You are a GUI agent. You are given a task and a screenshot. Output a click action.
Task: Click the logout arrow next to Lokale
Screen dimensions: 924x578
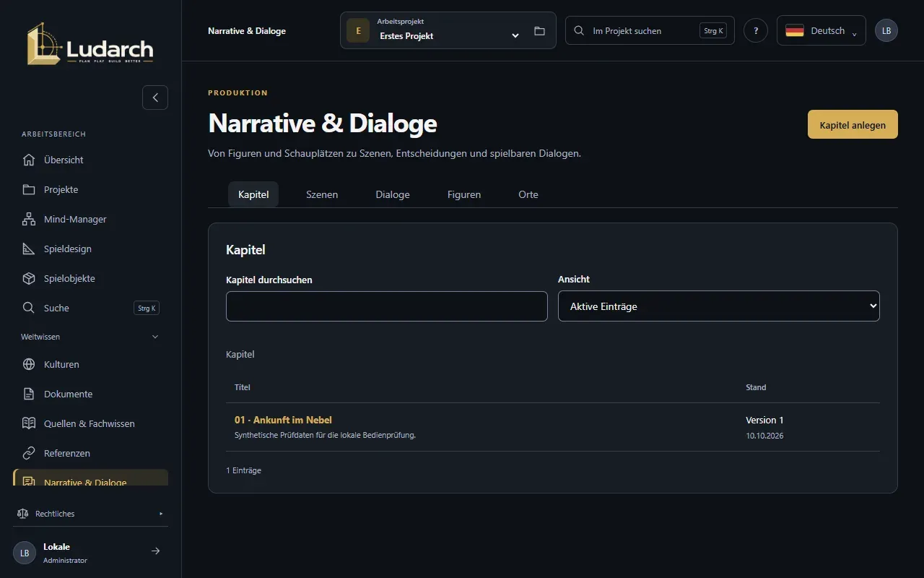pyautogui.click(x=155, y=551)
